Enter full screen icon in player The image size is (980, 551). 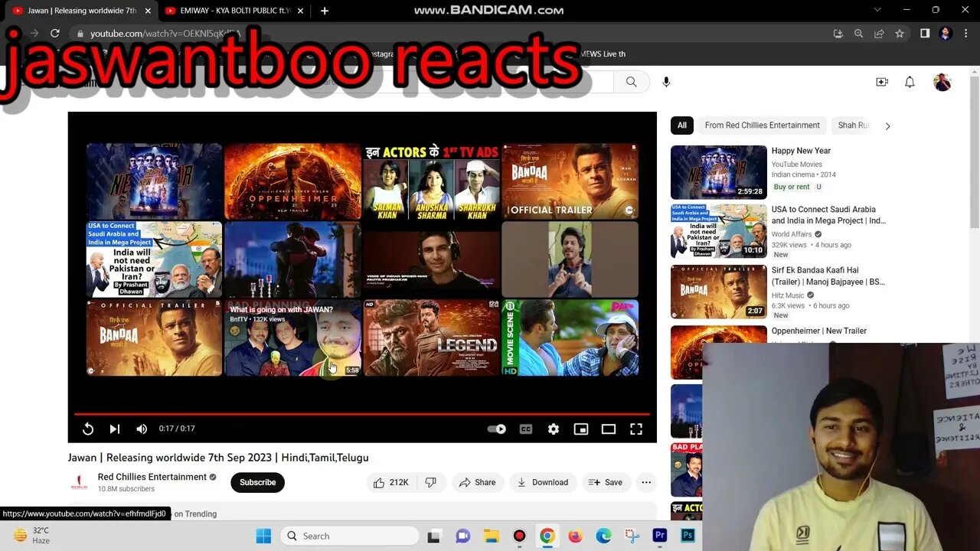[x=636, y=429]
